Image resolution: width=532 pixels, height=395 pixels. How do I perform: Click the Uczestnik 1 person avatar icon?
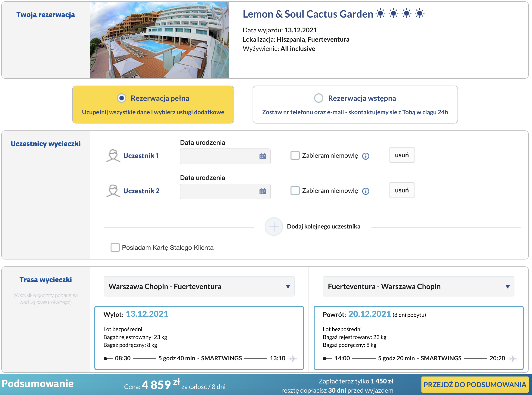pyautogui.click(x=113, y=156)
